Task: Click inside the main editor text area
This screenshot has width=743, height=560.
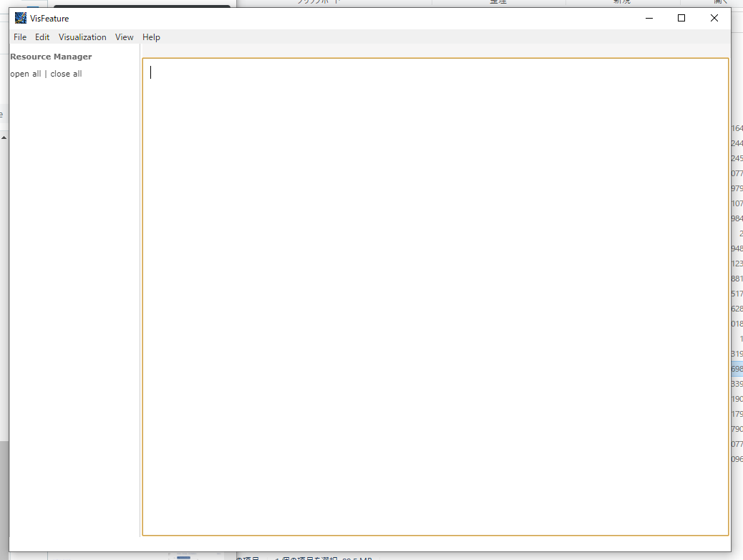Action: [435, 297]
